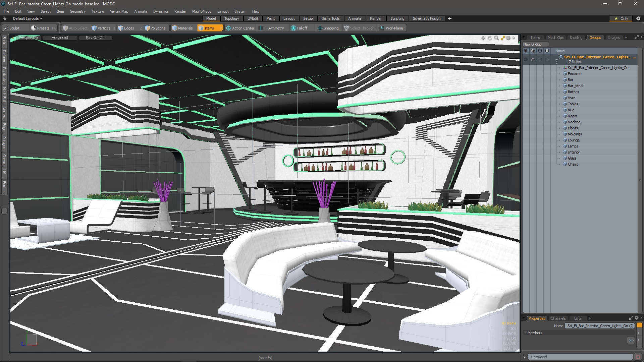Activate the Snapping tool

click(328, 28)
